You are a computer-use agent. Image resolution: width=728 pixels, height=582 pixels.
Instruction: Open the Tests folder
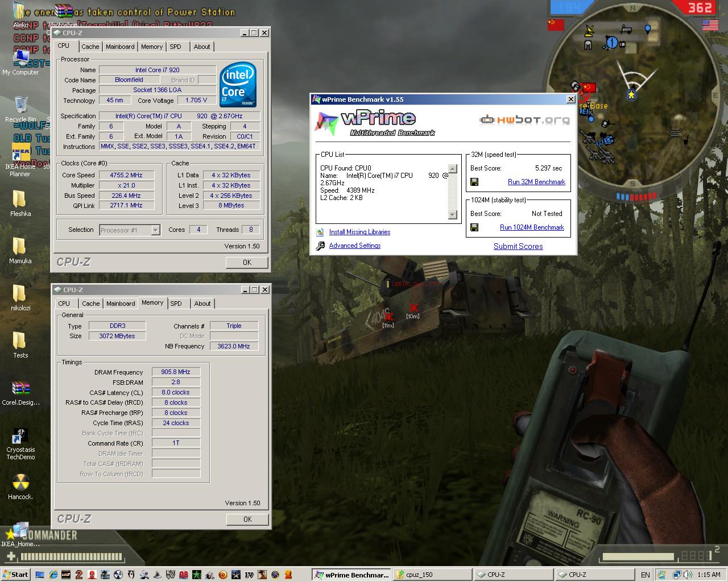[x=20, y=345]
